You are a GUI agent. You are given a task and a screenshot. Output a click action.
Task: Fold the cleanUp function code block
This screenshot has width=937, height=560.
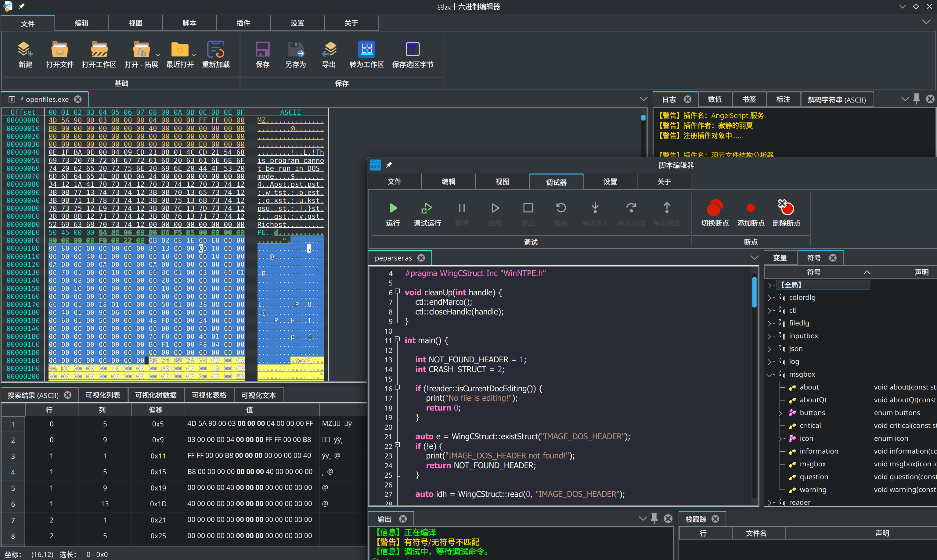coord(397,291)
